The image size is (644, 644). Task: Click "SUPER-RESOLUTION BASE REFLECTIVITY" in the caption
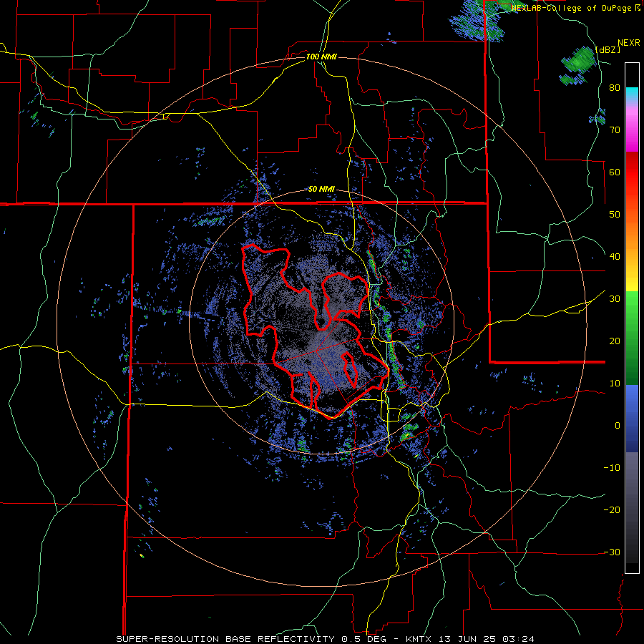click(x=225, y=639)
